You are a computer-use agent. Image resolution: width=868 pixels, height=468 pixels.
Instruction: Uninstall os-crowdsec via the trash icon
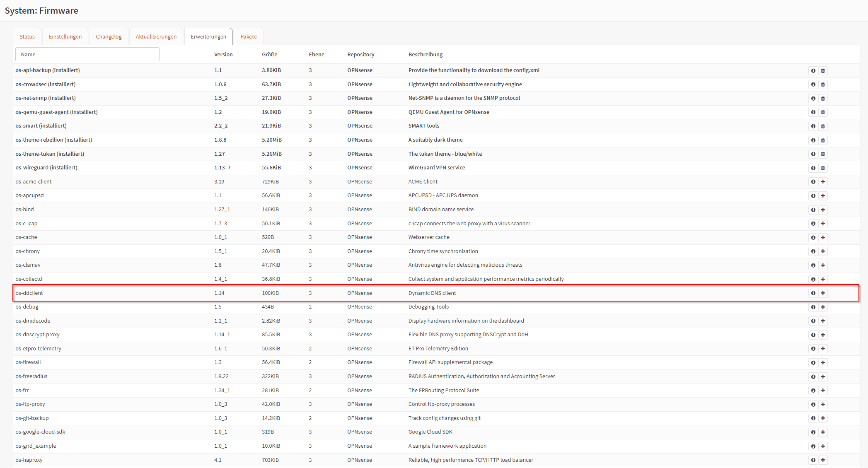point(823,84)
